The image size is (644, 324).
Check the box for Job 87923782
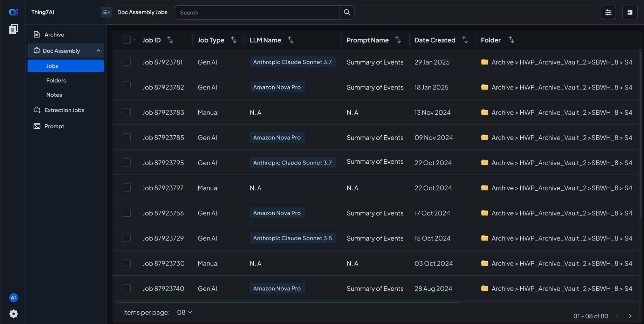[x=126, y=85]
